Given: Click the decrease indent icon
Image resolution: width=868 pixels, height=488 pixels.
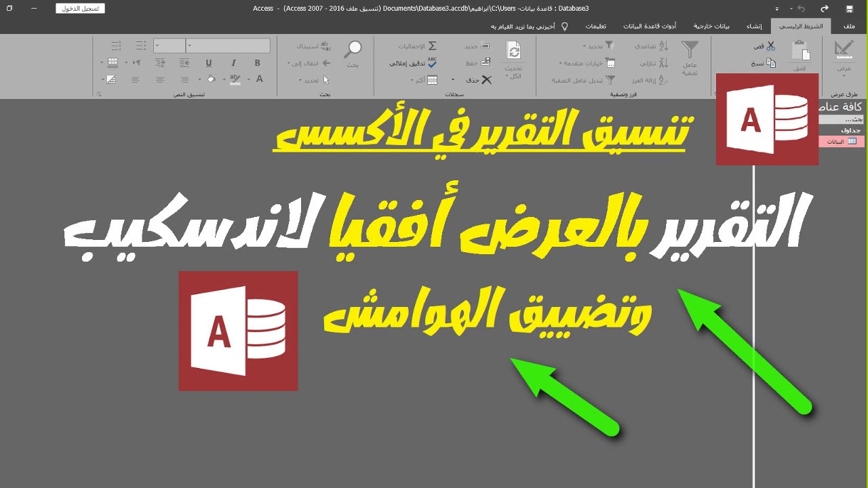Looking at the screenshot, I should coord(184,62).
